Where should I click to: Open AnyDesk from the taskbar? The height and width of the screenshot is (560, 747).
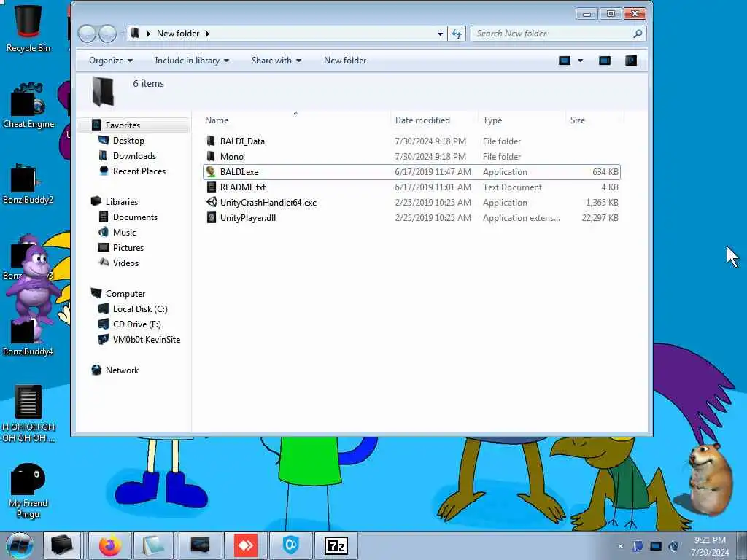(x=246, y=545)
